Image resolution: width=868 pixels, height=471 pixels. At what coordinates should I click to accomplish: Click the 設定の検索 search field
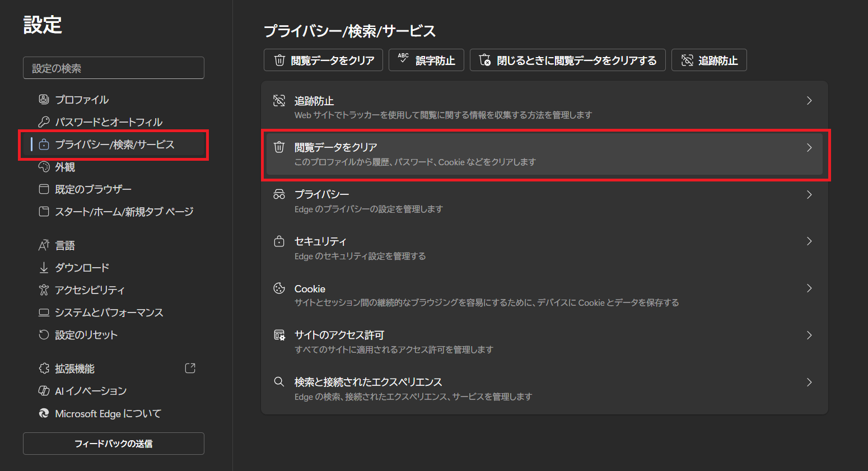coord(113,67)
